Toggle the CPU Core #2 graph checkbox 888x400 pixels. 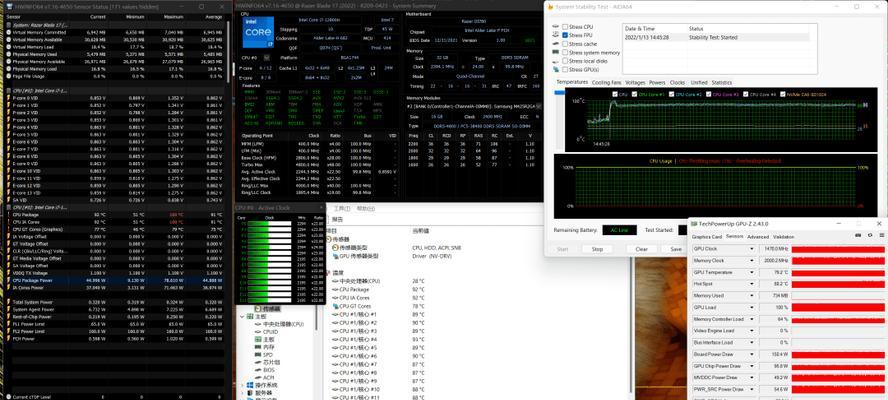[x=671, y=94]
